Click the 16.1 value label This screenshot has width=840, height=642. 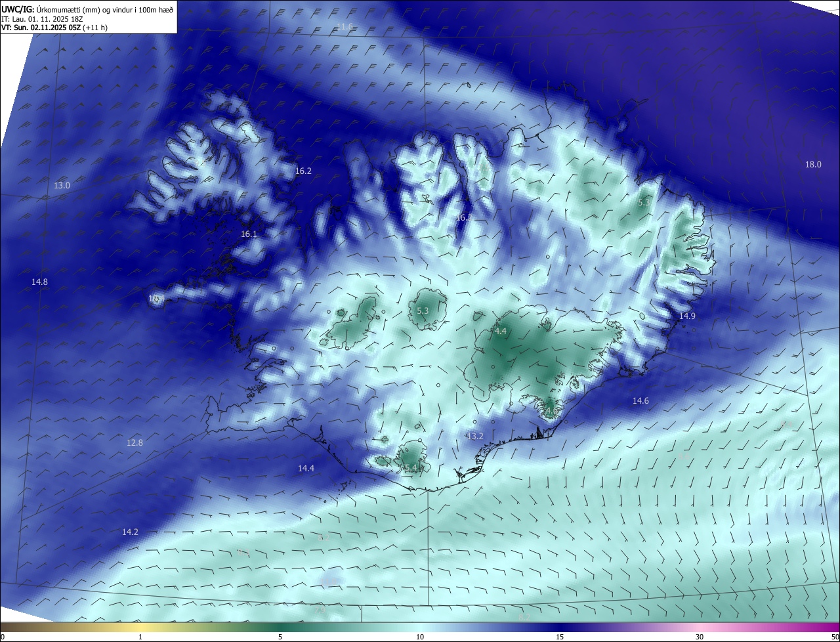249,234
